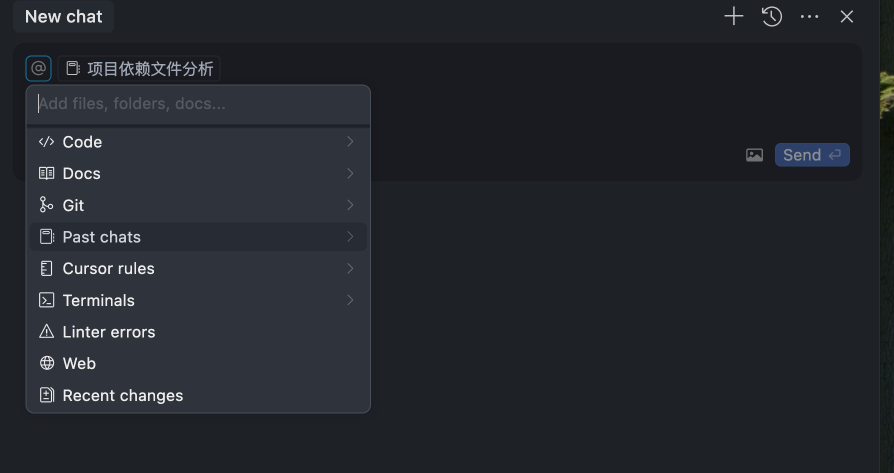Focus the Add files, folders, docs field
This screenshot has height=473, width=894.
[198, 103]
